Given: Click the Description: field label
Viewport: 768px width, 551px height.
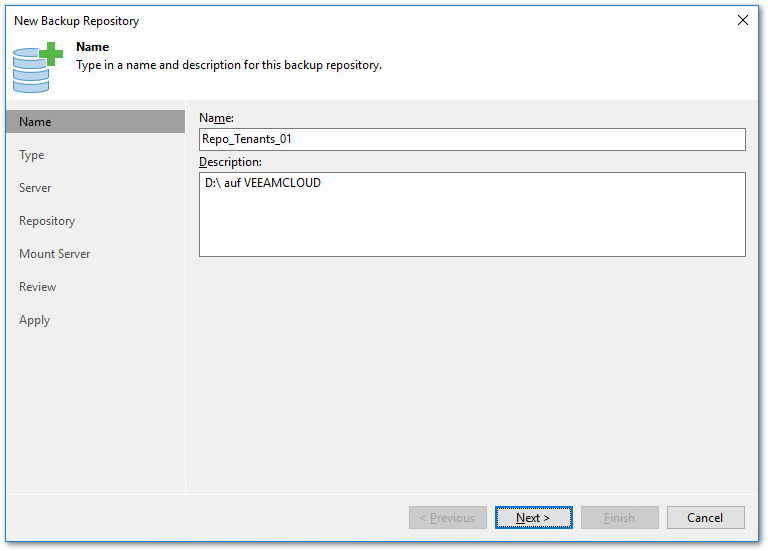Looking at the screenshot, I should coord(230,162).
